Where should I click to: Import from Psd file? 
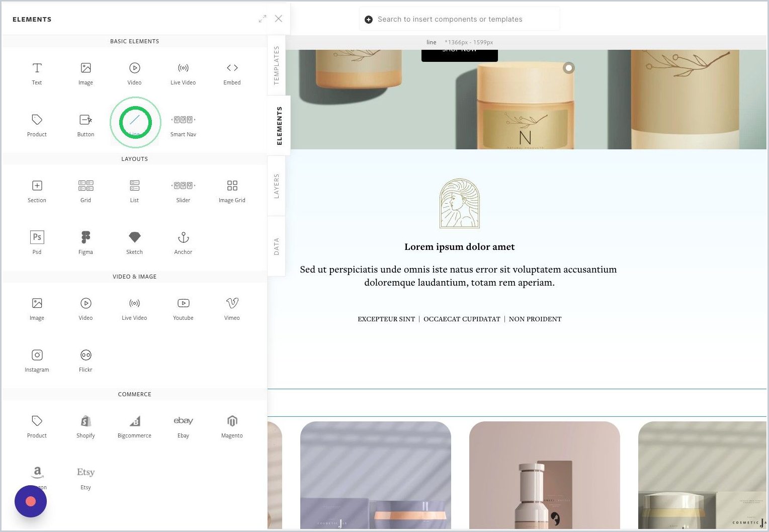pyautogui.click(x=37, y=243)
